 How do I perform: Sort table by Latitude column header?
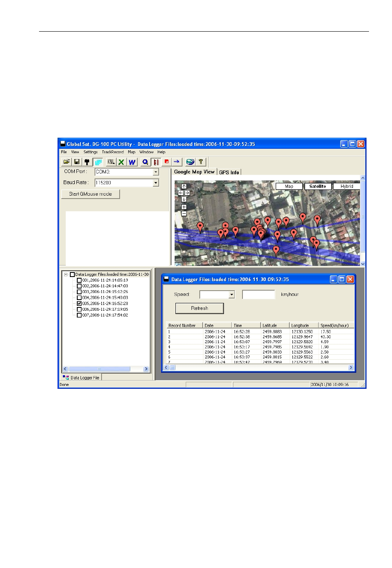(x=275, y=325)
